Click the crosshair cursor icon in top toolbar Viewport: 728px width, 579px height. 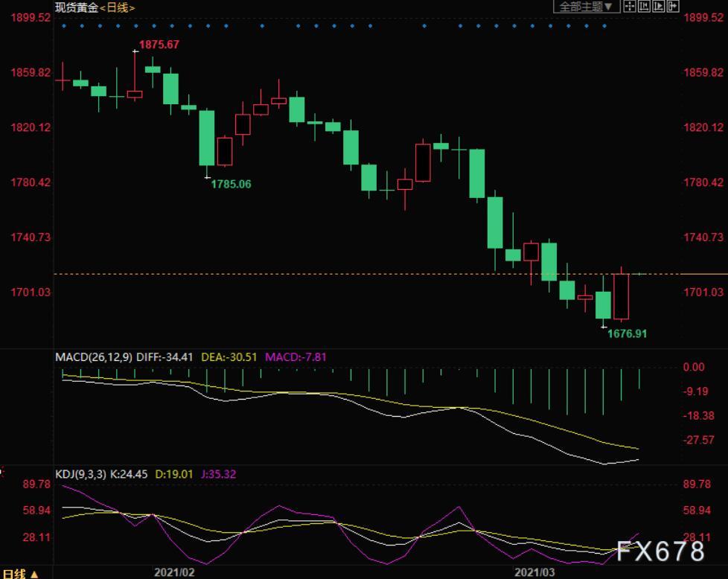pyautogui.click(x=629, y=7)
